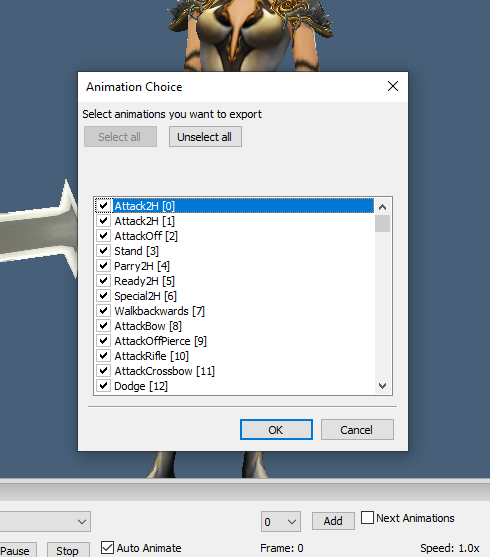This screenshot has height=557, width=490.
Task: Select the AttackOffPierce [9] list row
Action: (235, 341)
